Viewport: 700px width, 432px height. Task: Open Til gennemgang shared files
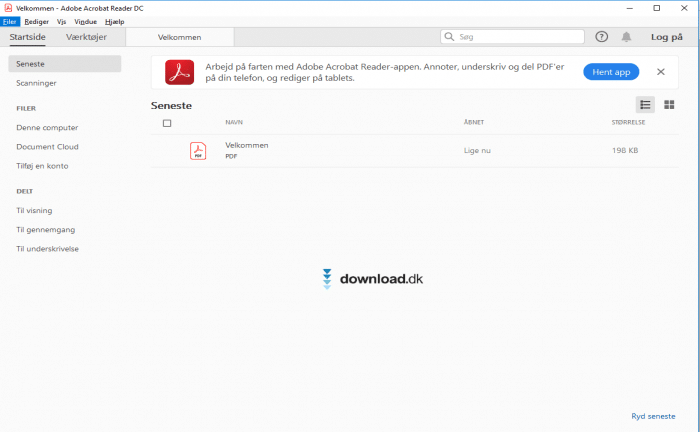click(x=46, y=230)
